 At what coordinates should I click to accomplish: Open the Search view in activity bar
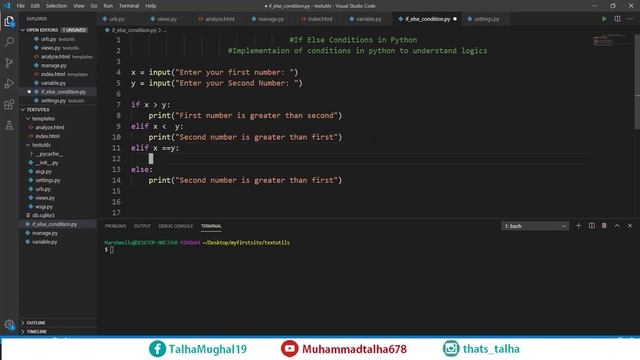(x=9, y=42)
